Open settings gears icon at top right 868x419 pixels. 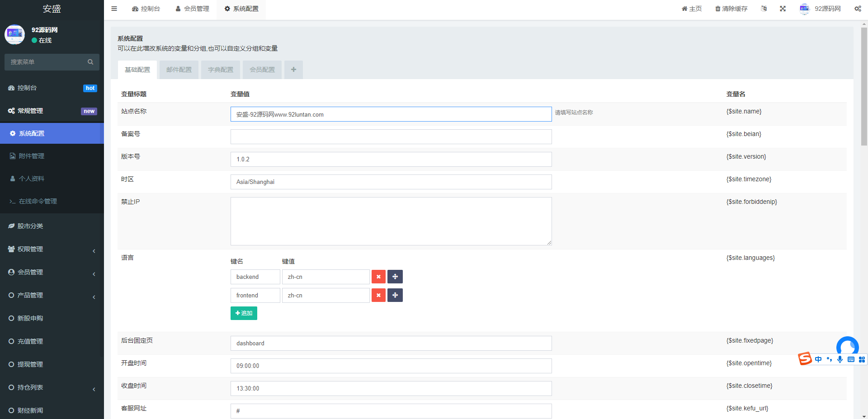[858, 9]
